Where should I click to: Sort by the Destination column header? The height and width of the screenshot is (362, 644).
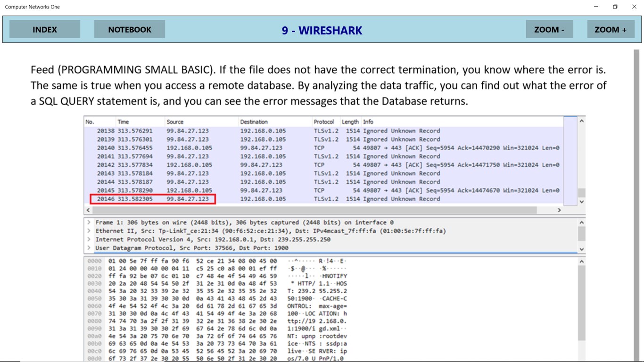click(254, 122)
